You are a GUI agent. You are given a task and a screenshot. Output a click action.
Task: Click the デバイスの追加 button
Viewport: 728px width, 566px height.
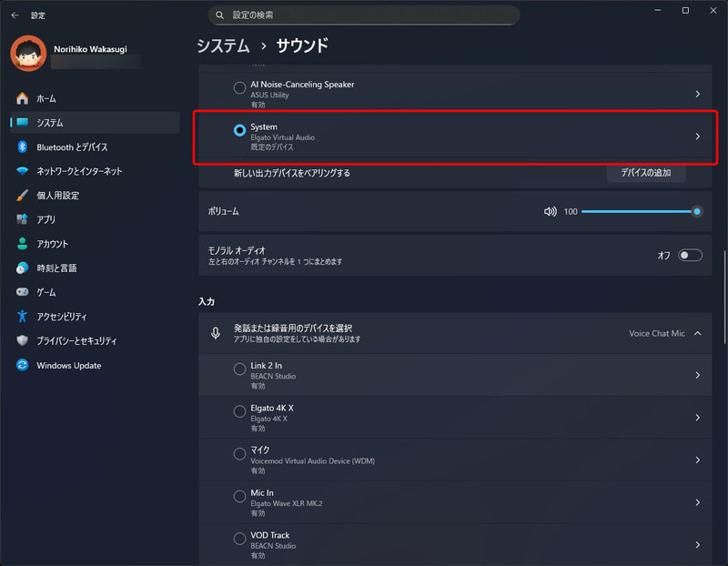[x=645, y=173]
